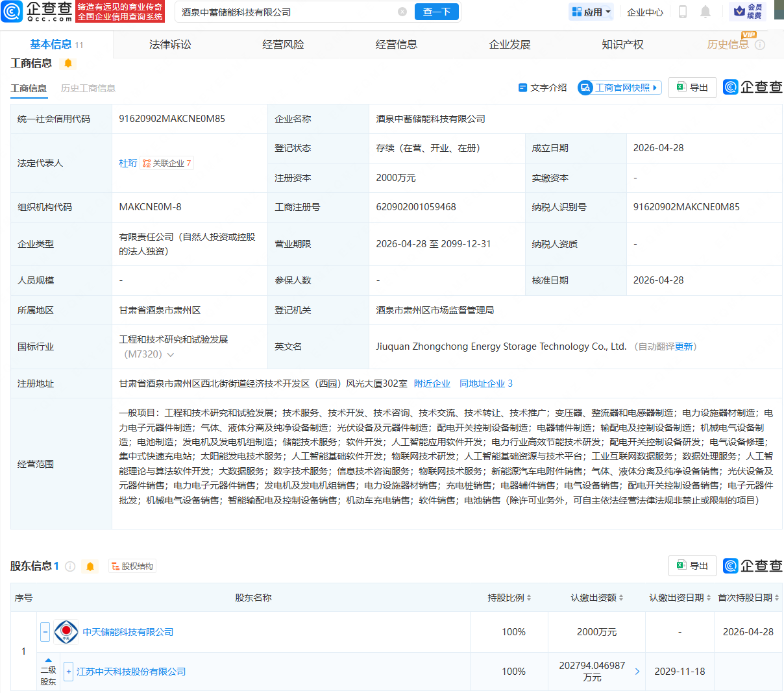
Task: Click 工商注册号 620902001059468 value
Action: [416, 207]
